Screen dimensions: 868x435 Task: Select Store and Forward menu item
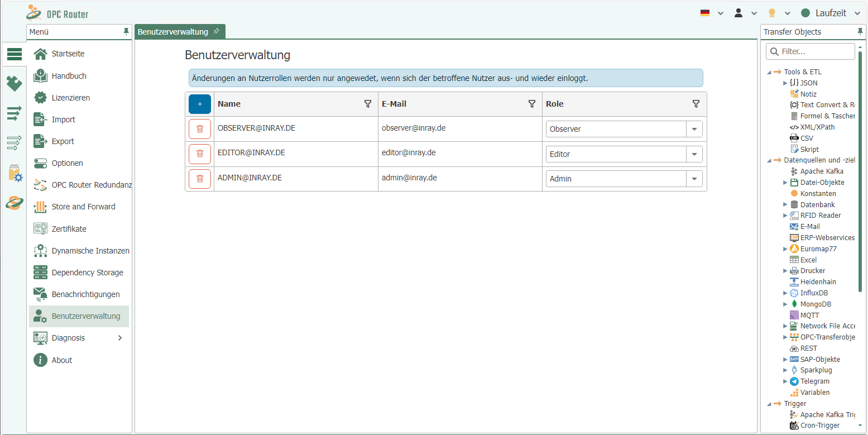click(x=83, y=207)
